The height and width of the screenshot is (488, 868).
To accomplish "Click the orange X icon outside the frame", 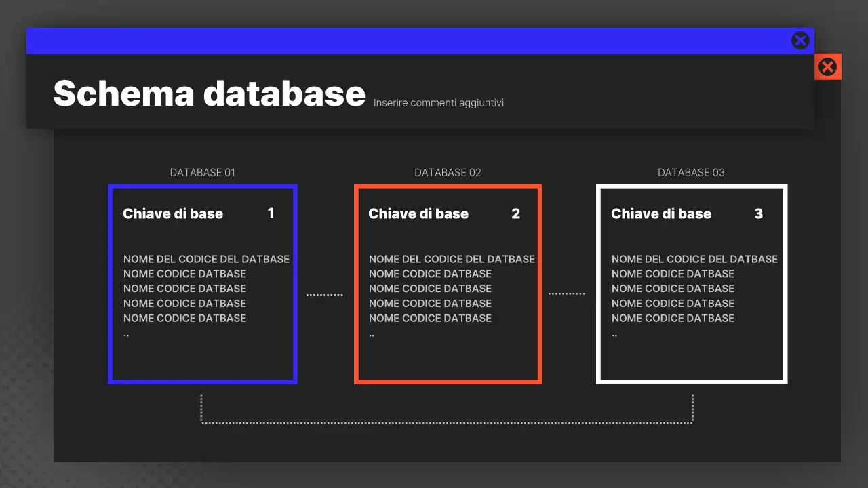I will 827,66.
